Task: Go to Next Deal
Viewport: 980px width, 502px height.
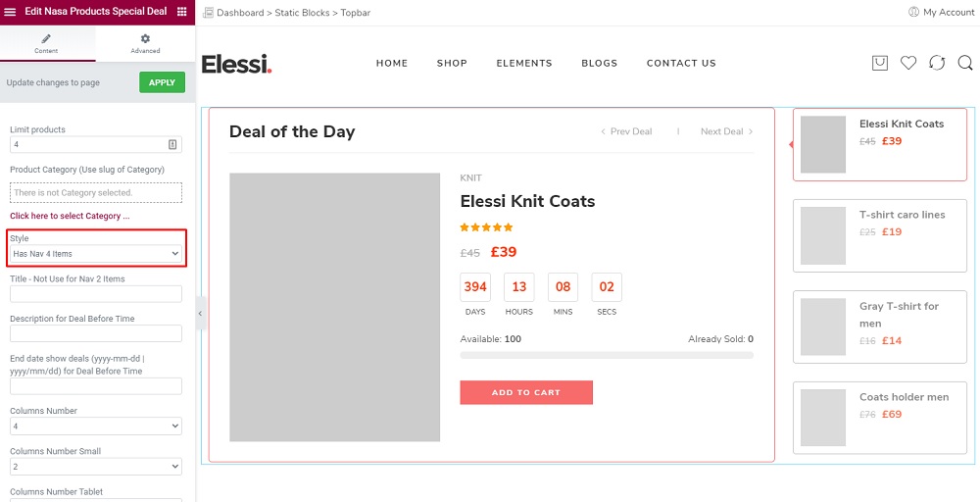Action: pos(727,131)
